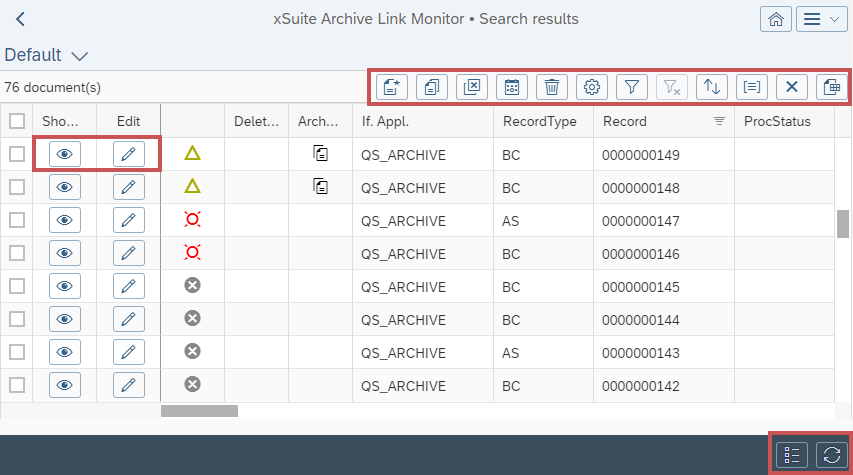Screen dimensions: 853x475
Task: Edit record 0000000144 with pencil button
Action: [129, 319]
